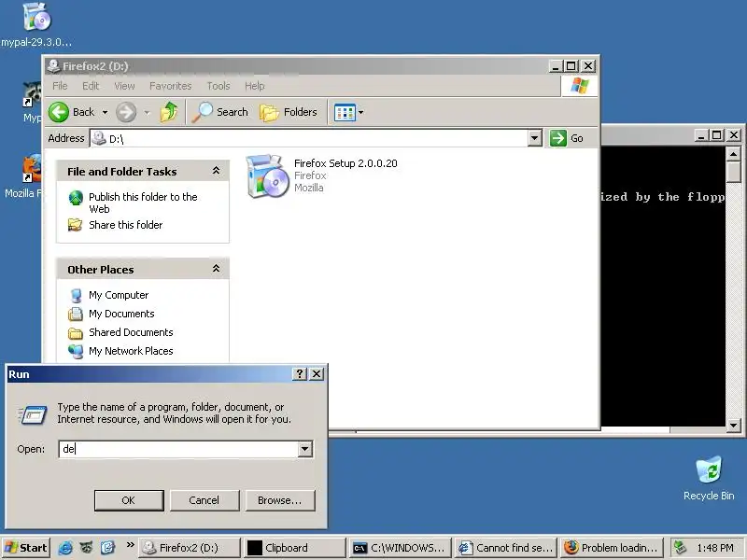Click the Start button
This screenshot has width=747, height=560.
[x=26, y=548]
